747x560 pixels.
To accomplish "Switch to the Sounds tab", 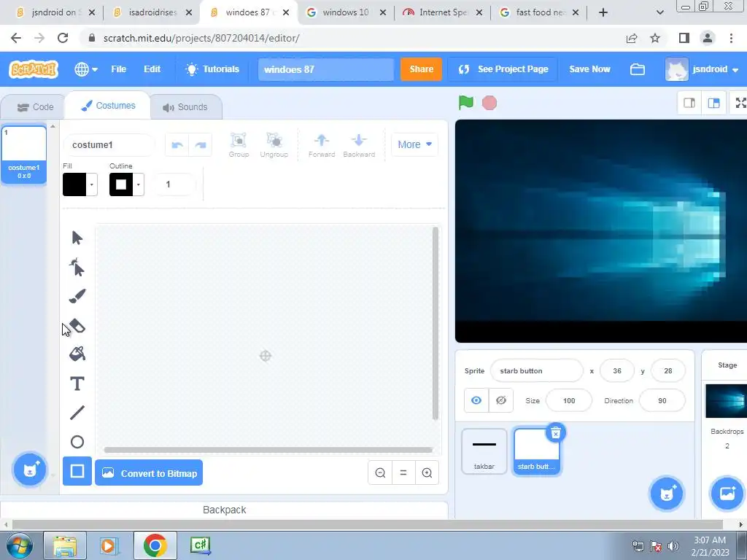I will pos(186,107).
